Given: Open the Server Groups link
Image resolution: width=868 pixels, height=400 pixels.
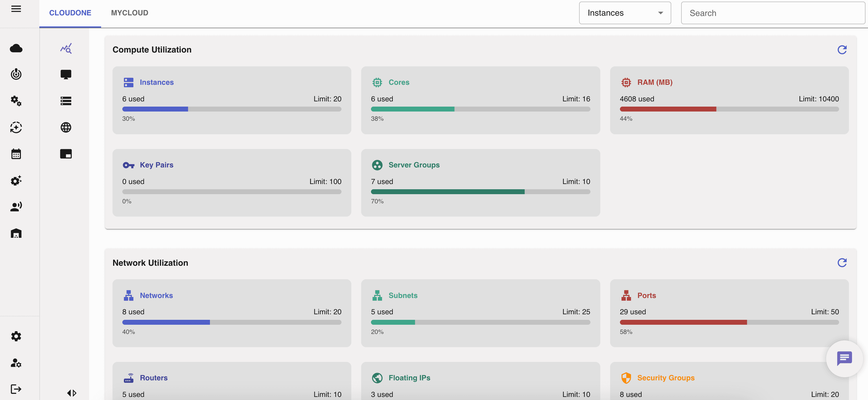Looking at the screenshot, I should click(x=414, y=165).
